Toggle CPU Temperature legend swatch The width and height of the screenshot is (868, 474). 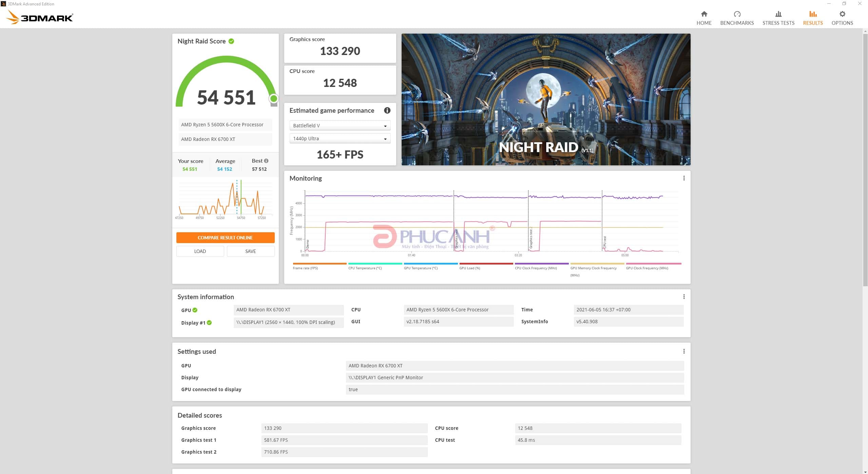click(x=375, y=263)
